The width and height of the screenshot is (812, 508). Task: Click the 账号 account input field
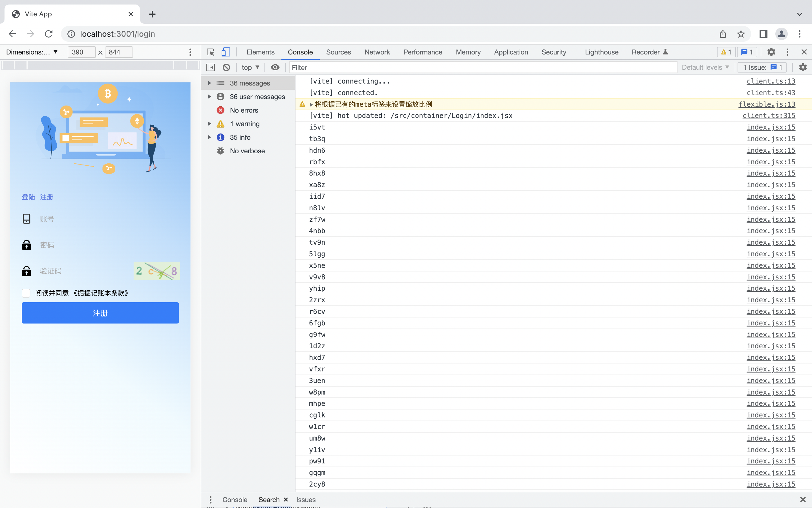click(109, 219)
